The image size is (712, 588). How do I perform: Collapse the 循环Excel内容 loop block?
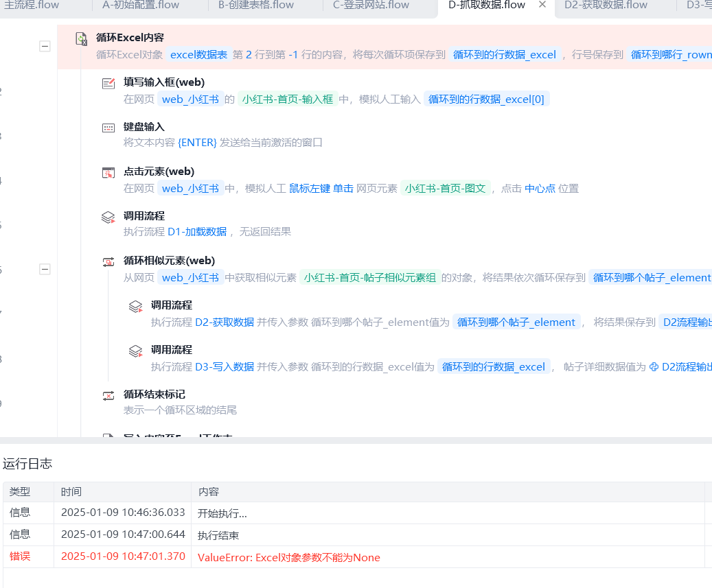(45, 47)
